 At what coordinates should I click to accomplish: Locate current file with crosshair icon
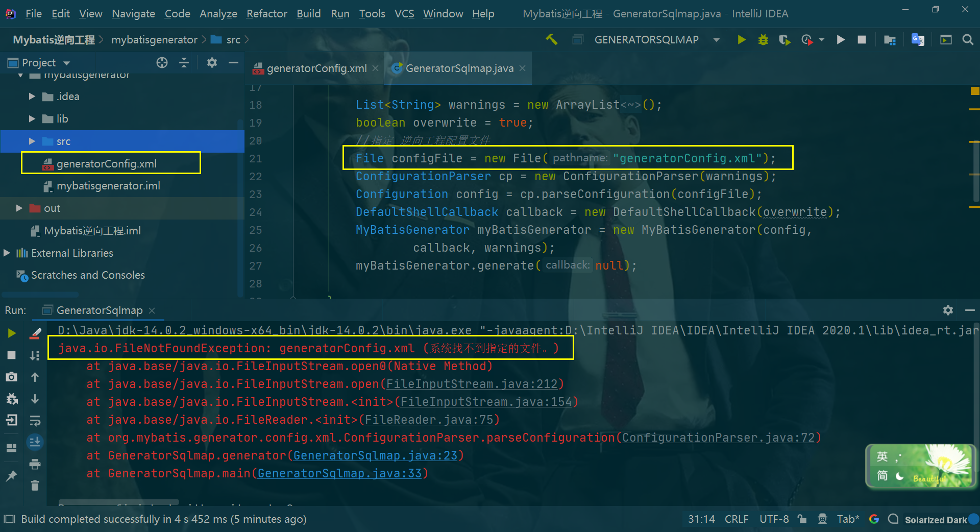pos(162,63)
